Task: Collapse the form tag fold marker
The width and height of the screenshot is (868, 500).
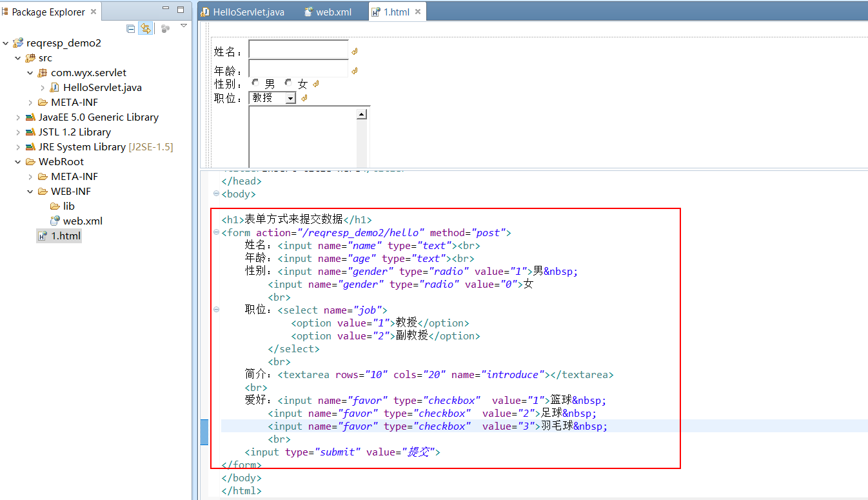Action: (216, 232)
